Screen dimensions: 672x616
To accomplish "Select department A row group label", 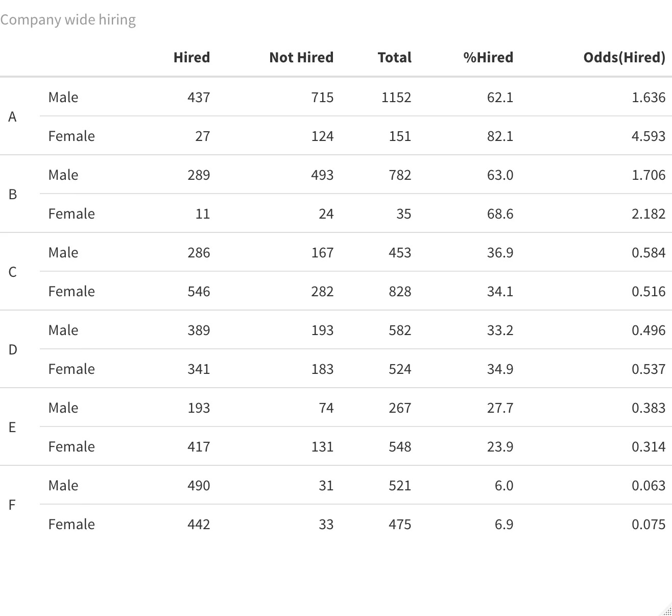I will [x=13, y=117].
